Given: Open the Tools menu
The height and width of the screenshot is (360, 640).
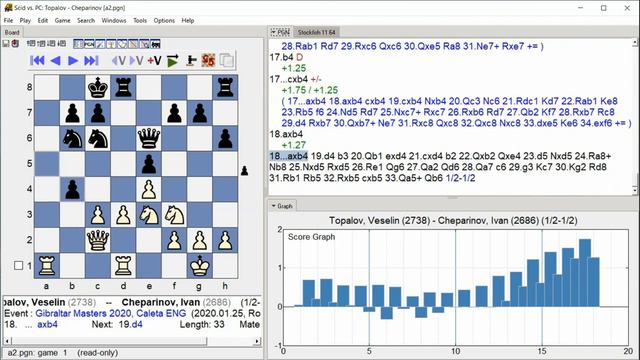Looking at the screenshot, I should (140, 20).
